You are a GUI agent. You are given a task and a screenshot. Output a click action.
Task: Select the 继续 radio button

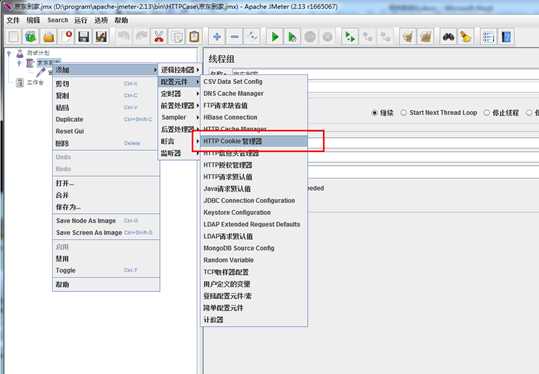pos(374,113)
